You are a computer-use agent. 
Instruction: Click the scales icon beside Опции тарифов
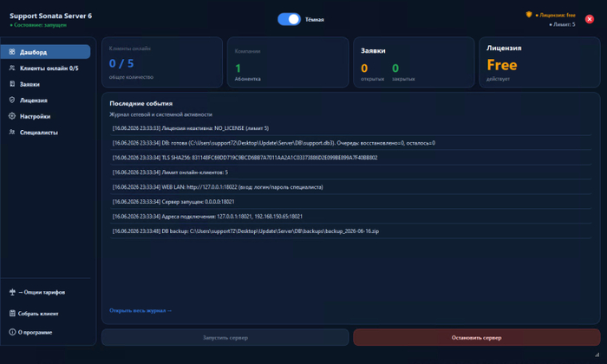coord(12,292)
